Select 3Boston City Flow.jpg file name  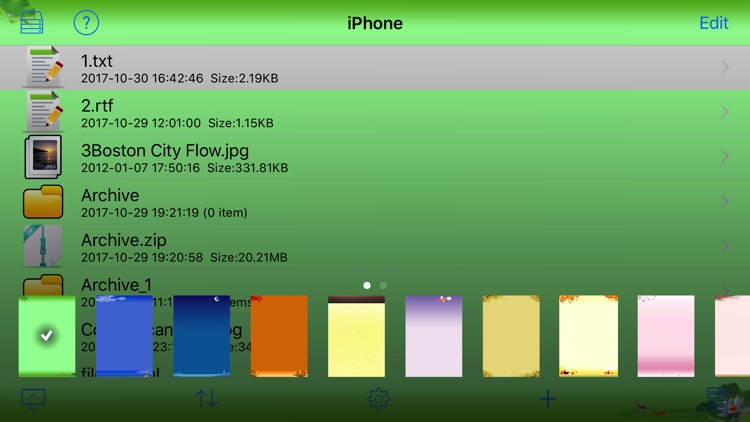tap(165, 151)
